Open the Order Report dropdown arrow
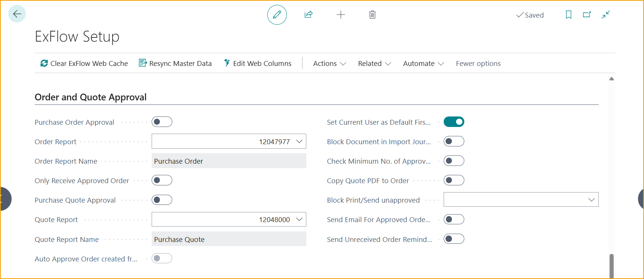The width and height of the screenshot is (644, 279). coord(299,141)
